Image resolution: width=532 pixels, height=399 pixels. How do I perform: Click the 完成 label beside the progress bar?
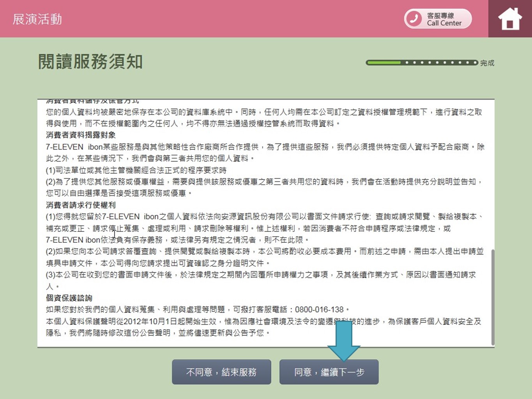coord(487,63)
